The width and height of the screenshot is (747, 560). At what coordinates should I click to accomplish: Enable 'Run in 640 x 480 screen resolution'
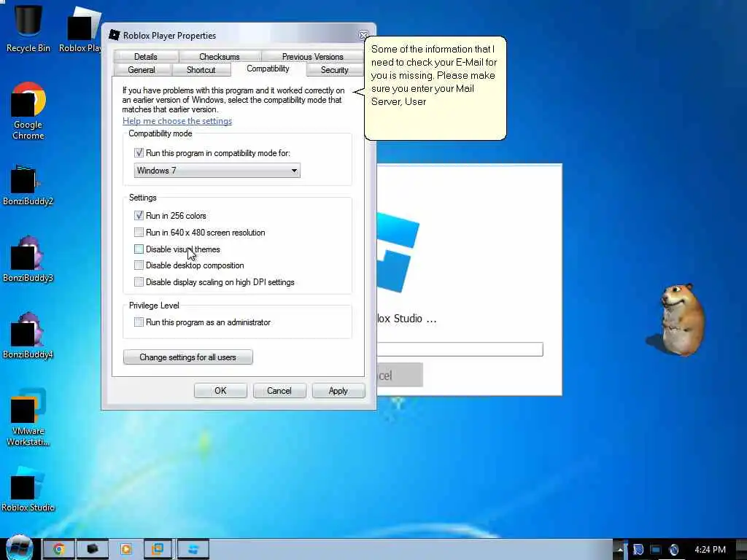pos(139,233)
